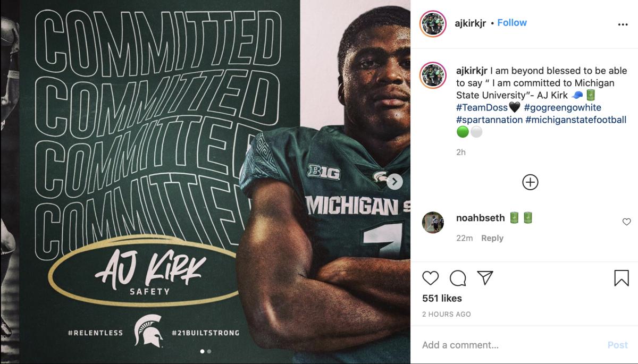Go to the next carousel image
The image size is (638, 364).
[x=394, y=182]
